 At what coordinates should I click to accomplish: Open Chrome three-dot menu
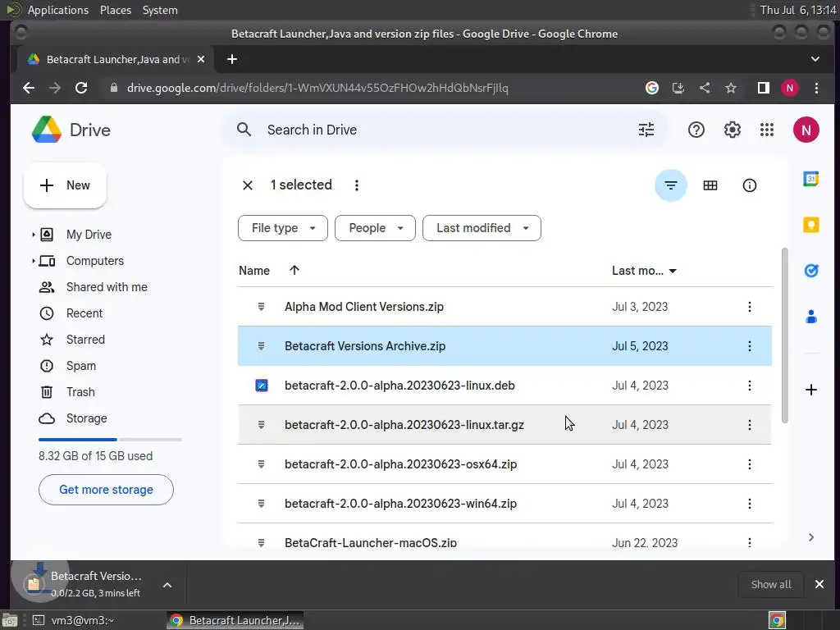816,88
